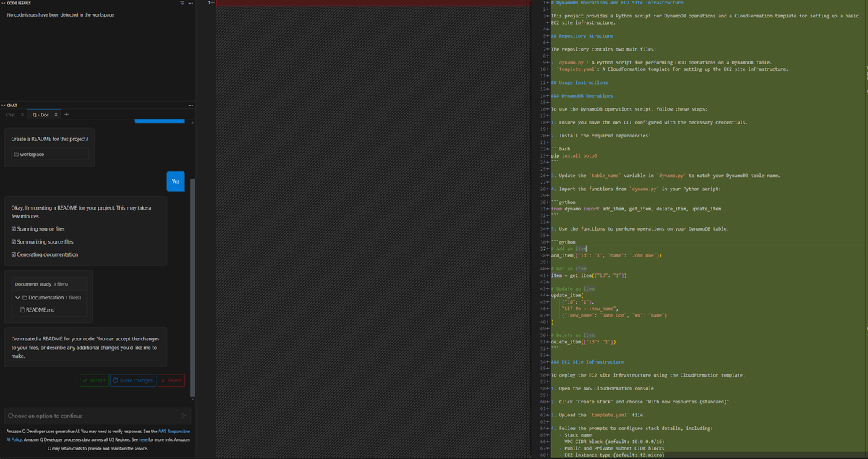Click the 'Upload the templete.yaml file' line
This screenshot has height=459, width=868.
[597, 415]
